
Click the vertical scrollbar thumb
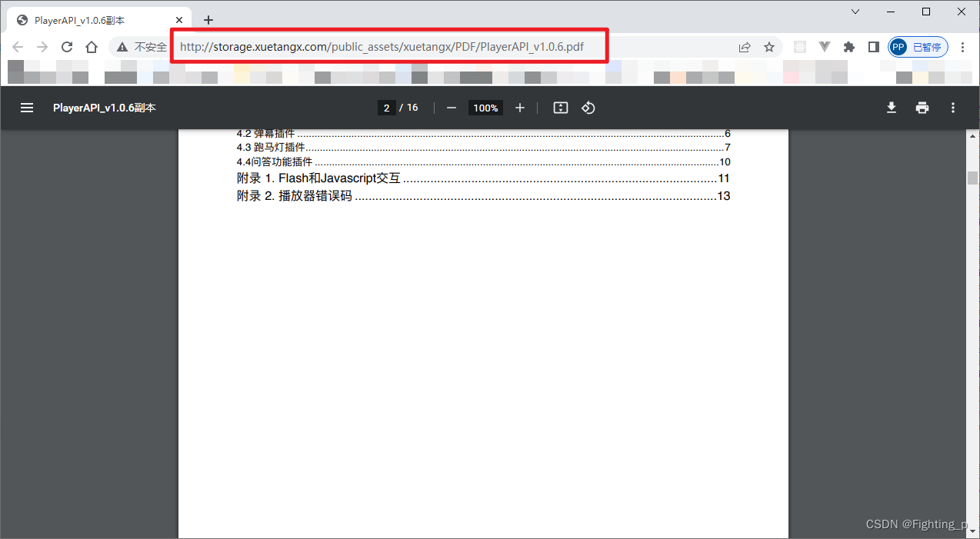click(972, 178)
